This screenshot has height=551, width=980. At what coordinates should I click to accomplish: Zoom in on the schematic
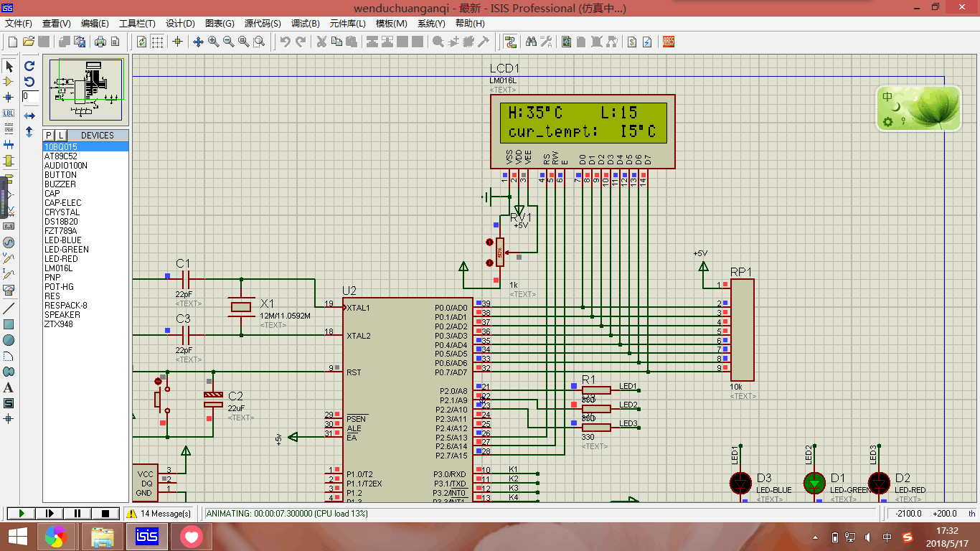213,42
